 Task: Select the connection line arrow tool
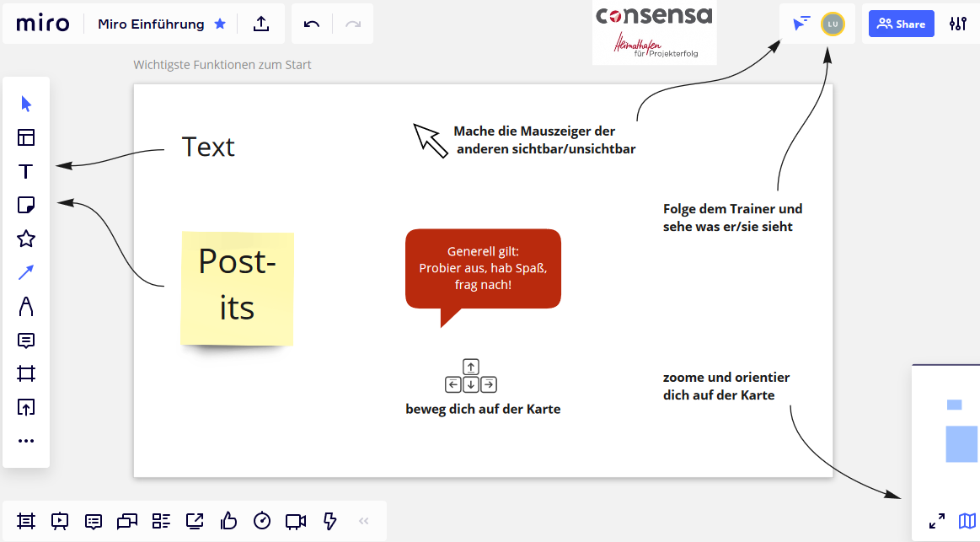pyautogui.click(x=26, y=272)
